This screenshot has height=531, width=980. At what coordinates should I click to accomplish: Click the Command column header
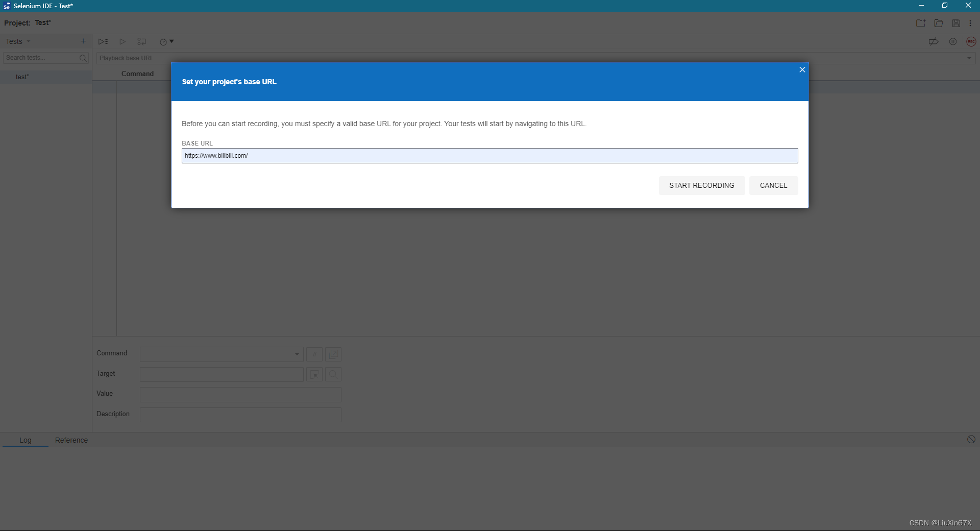(x=137, y=74)
